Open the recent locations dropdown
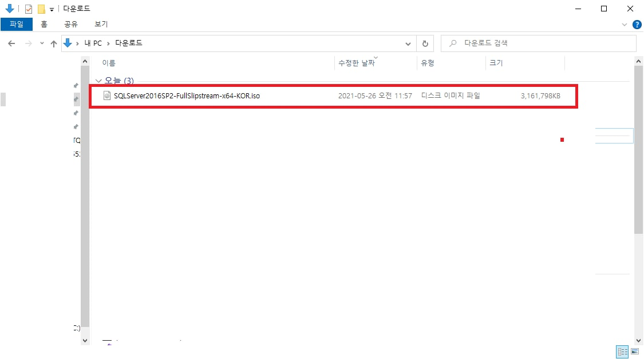Screen dimensions: 644x359 click(x=42, y=43)
